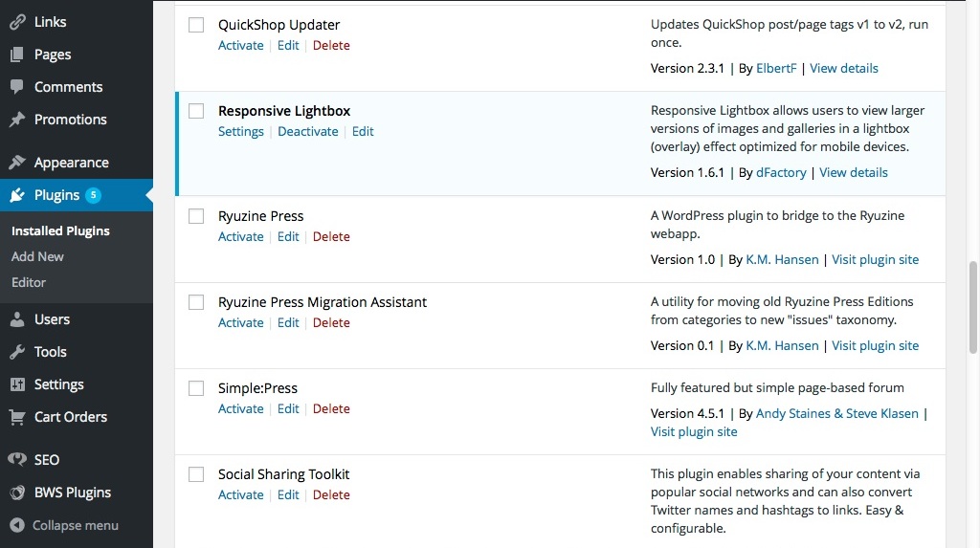Click the plugin updates count badge

(x=93, y=195)
